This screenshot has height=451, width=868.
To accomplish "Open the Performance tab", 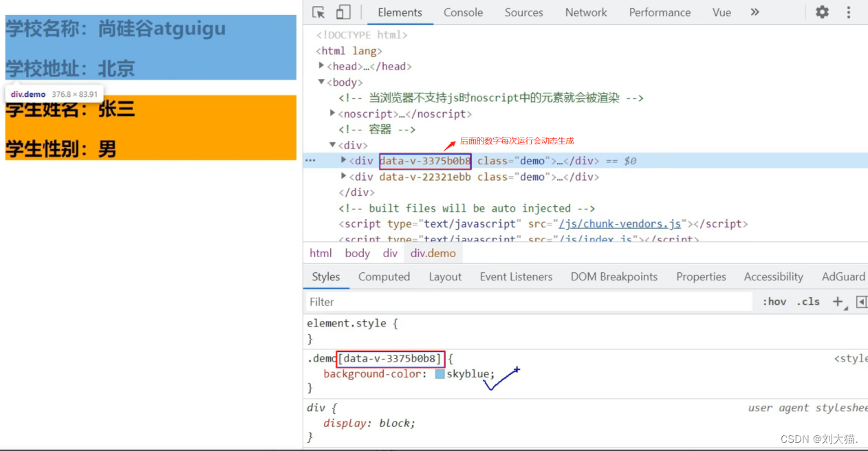I will click(x=660, y=12).
